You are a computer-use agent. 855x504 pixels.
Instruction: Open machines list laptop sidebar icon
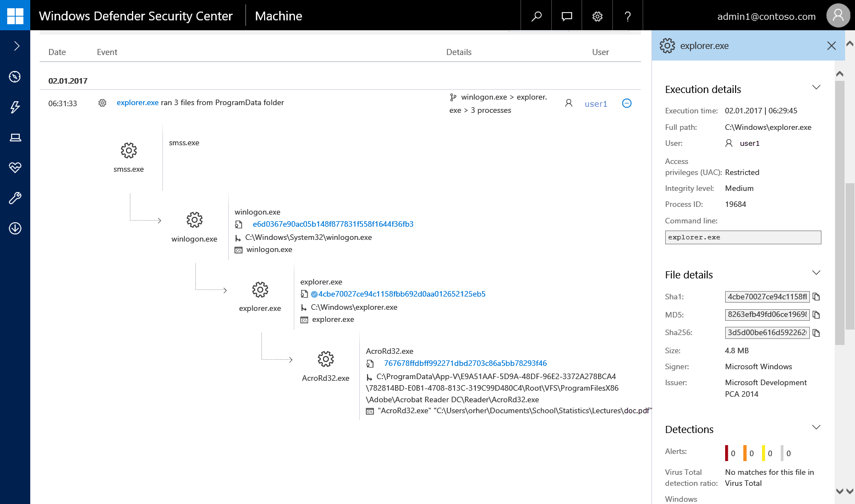(x=15, y=138)
